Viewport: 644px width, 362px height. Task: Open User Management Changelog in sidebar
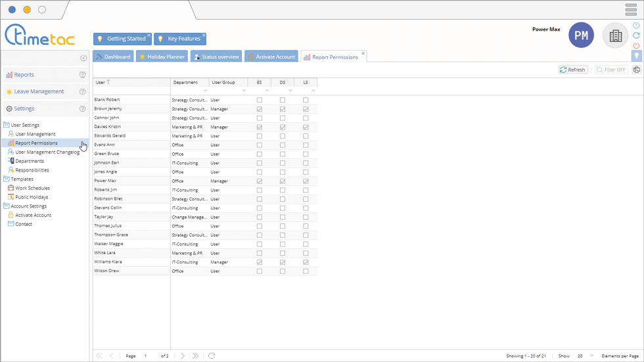click(47, 152)
